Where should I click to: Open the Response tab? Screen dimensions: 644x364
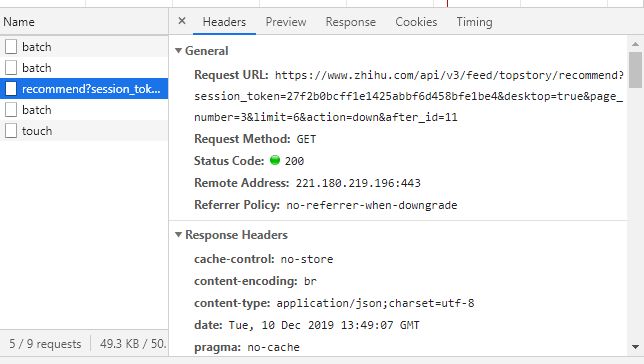(x=351, y=22)
